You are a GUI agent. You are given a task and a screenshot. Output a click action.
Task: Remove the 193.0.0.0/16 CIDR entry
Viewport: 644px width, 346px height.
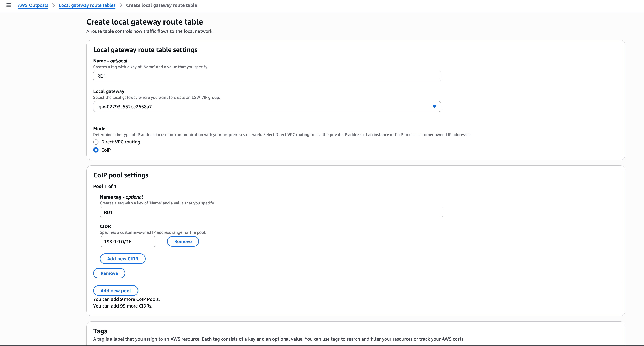[x=183, y=242]
